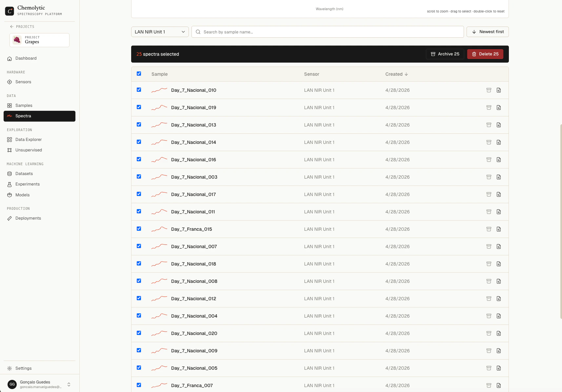Open file details icon for Day_7_Franca_015

tap(499, 229)
